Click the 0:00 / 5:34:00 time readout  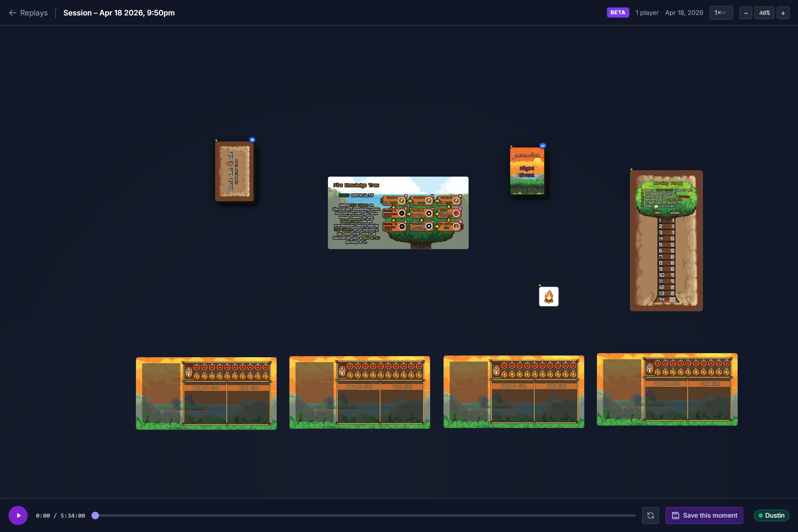coord(60,516)
